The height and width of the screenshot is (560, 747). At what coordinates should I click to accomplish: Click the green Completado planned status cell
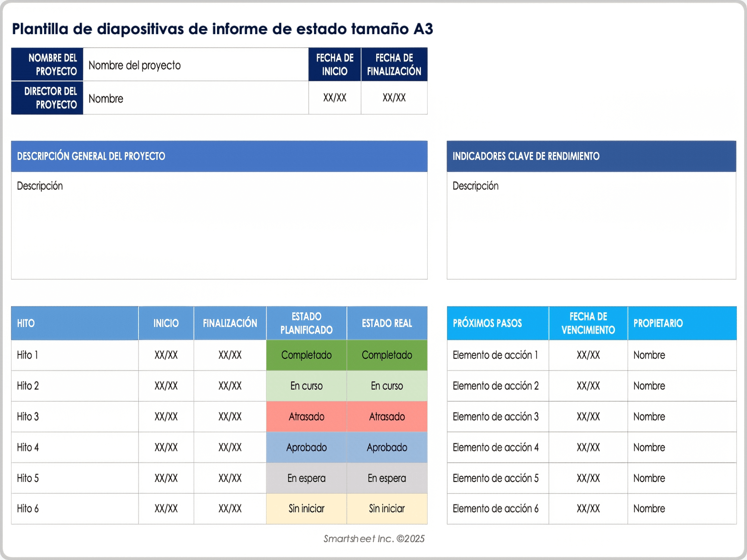click(306, 355)
